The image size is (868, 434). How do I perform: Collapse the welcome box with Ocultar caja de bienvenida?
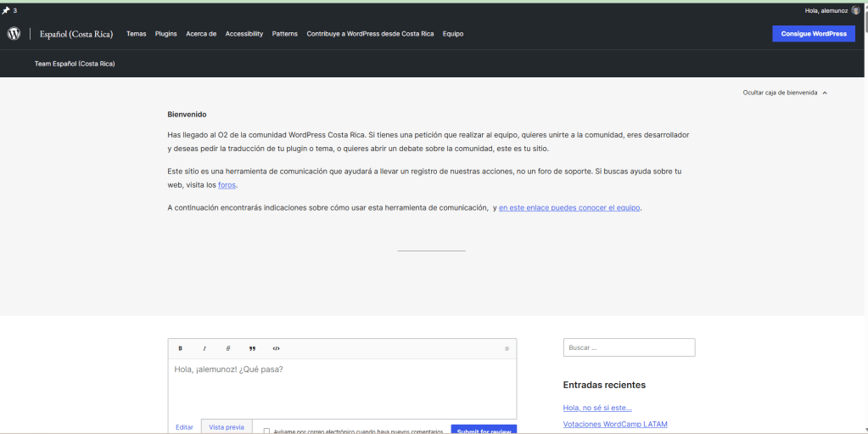pos(785,93)
